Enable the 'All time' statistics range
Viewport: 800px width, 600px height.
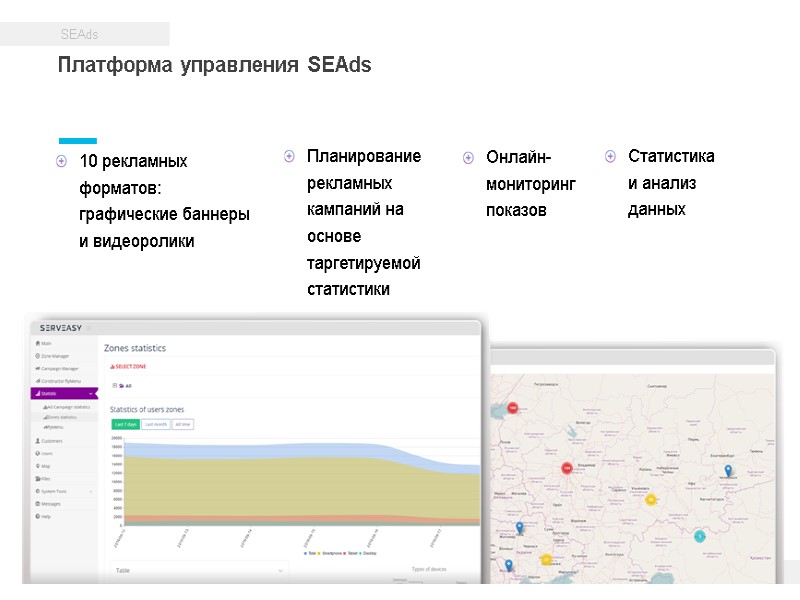(183, 425)
